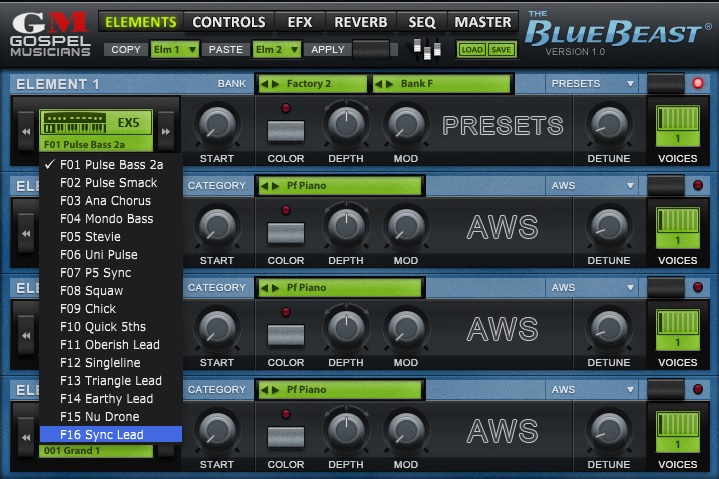The image size is (719, 479).
Task: Click the PASTE button
Action: pyautogui.click(x=226, y=50)
